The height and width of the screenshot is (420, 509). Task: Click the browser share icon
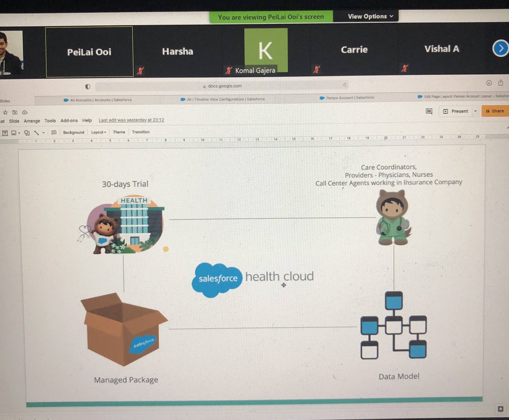coord(501,83)
